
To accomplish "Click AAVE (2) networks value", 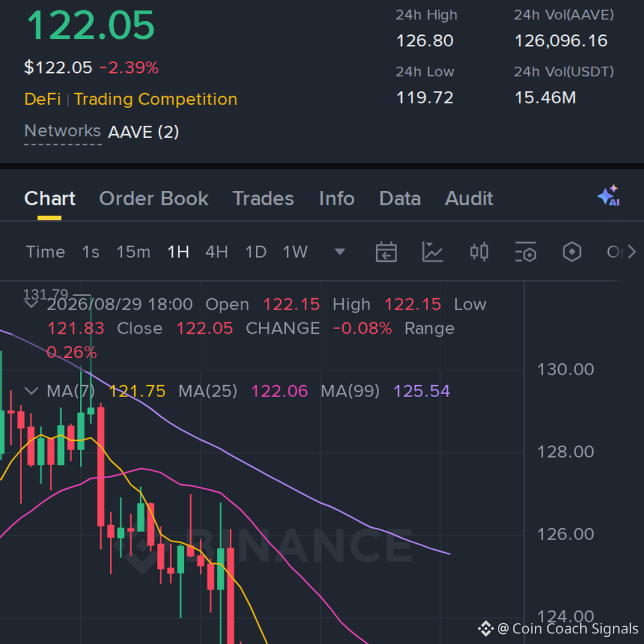I will click(143, 132).
